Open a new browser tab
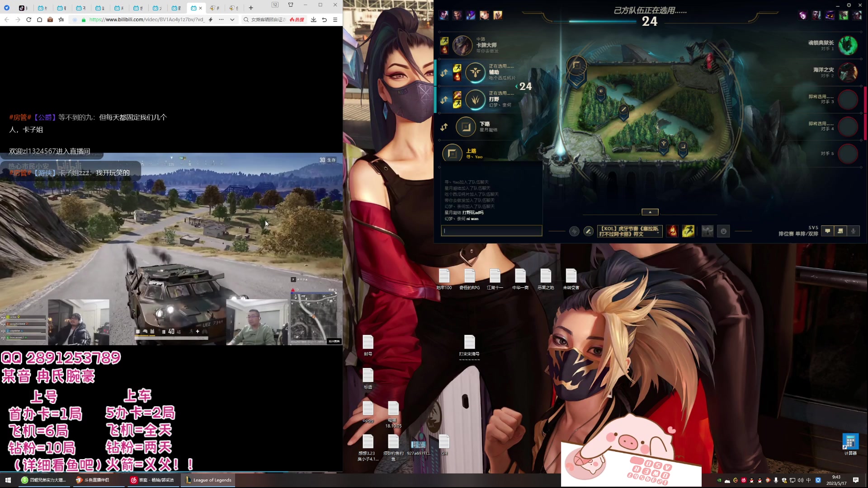Viewport: 868px width, 488px height. (251, 8)
